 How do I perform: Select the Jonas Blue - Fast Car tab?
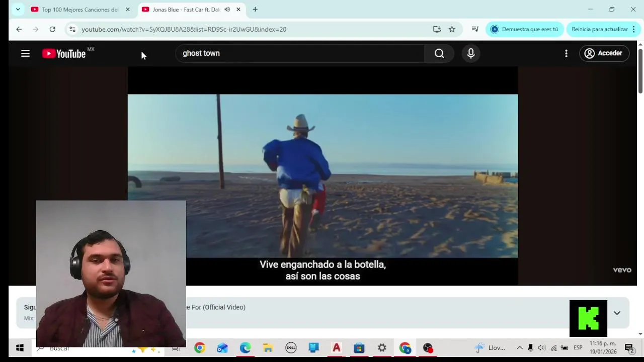tap(186, 10)
